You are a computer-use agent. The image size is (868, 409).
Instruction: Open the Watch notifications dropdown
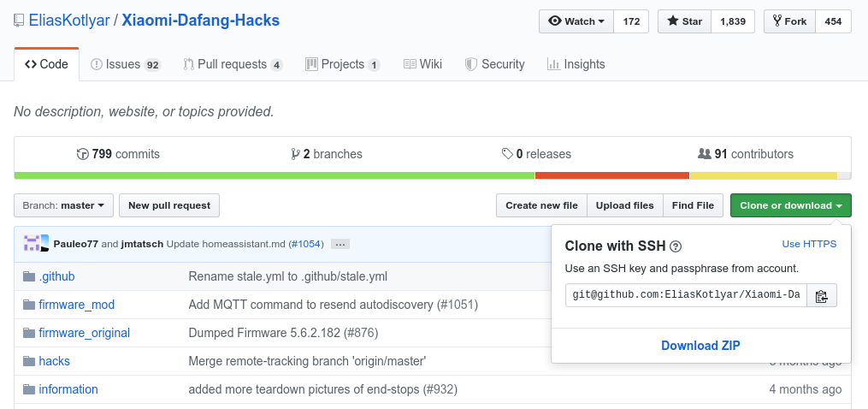pos(576,21)
